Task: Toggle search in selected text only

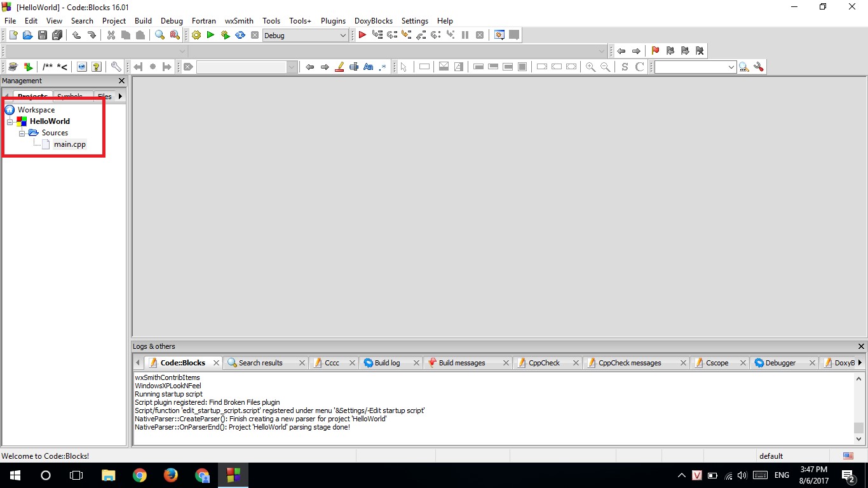Action: 354,67
